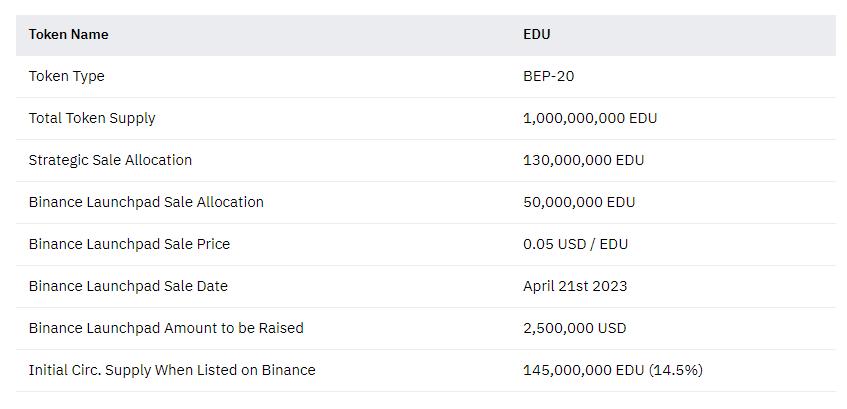Click the 1,000,000,000 EDU supply value
Image resolution: width=847 pixels, height=409 pixels.
coord(590,118)
